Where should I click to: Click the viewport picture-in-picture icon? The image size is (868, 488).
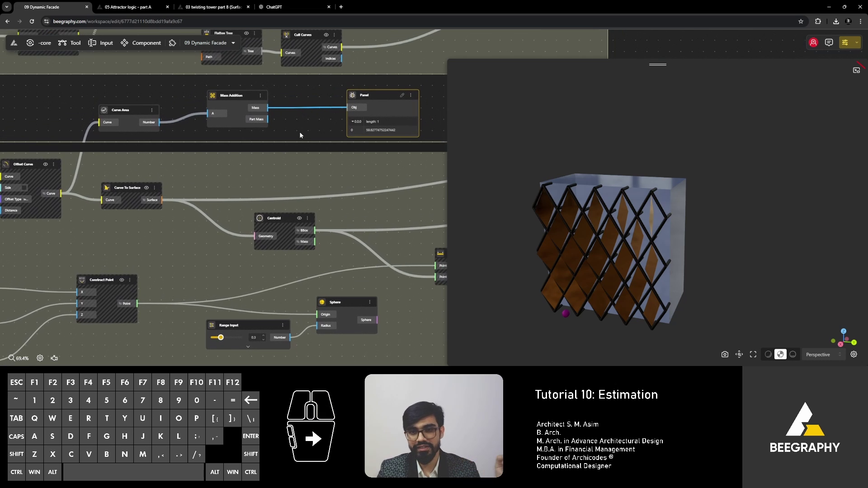click(856, 70)
